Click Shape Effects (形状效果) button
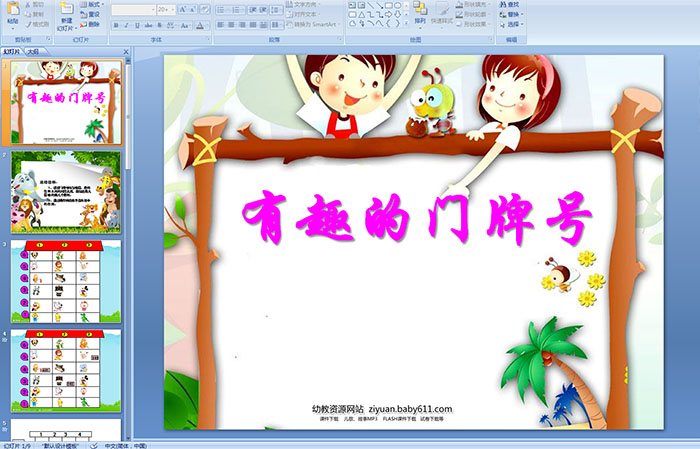700x449 pixels. pyautogui.click(x=474, y=24)
